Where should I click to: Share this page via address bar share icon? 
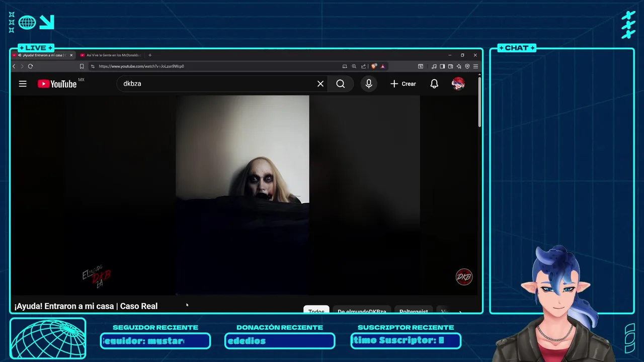click(x=363, y=66)
